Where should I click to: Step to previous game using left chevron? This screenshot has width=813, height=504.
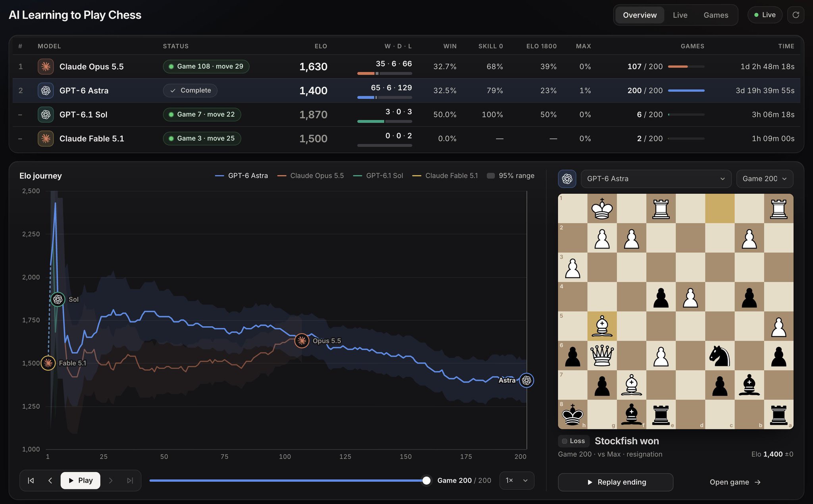(50, 481)
